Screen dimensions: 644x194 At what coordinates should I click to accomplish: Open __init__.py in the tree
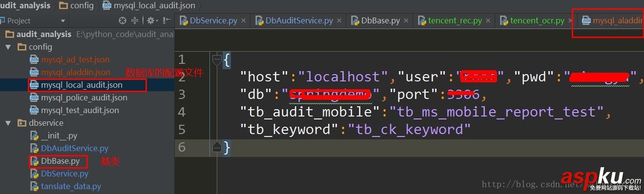[59, 136]
